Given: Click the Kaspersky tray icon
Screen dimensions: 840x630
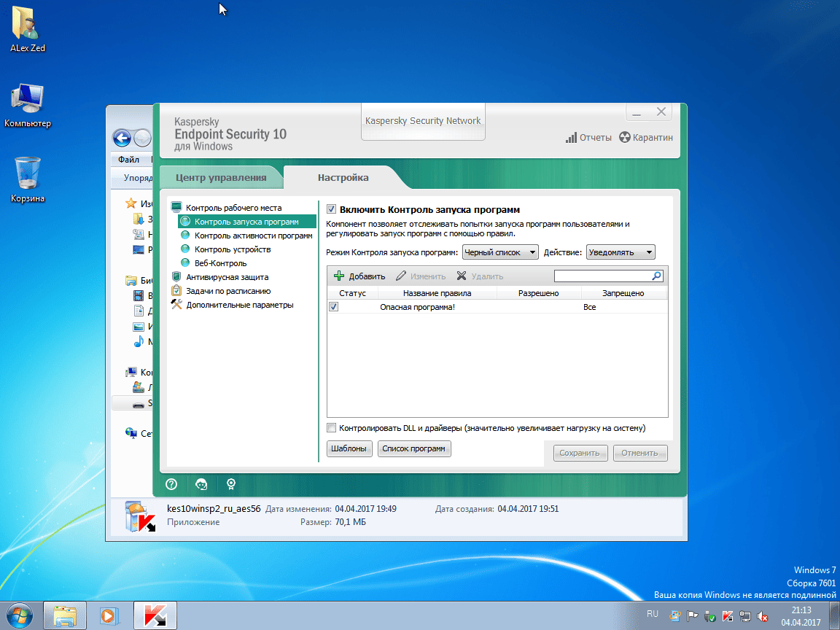Looking at the screenshot, I should click(x=727, y=616).
